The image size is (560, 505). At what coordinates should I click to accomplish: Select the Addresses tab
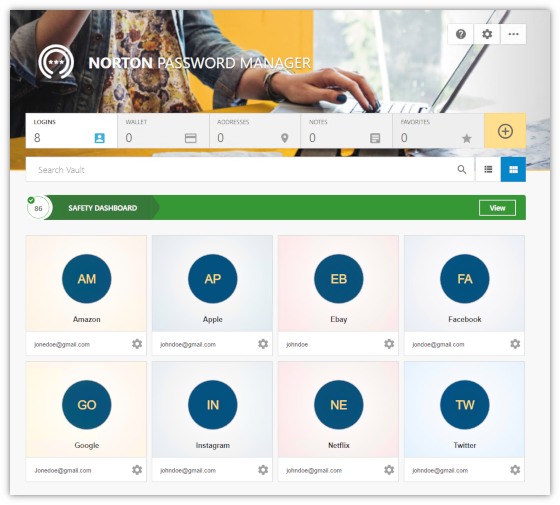pyautogui.click(x=255, y=131)
